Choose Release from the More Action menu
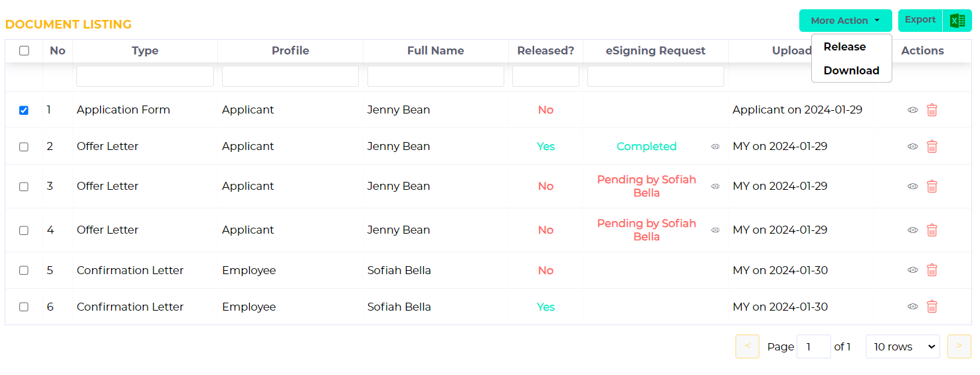Image resolution: width=980 pixels, height=375 pixels. (x=844, y=46)
